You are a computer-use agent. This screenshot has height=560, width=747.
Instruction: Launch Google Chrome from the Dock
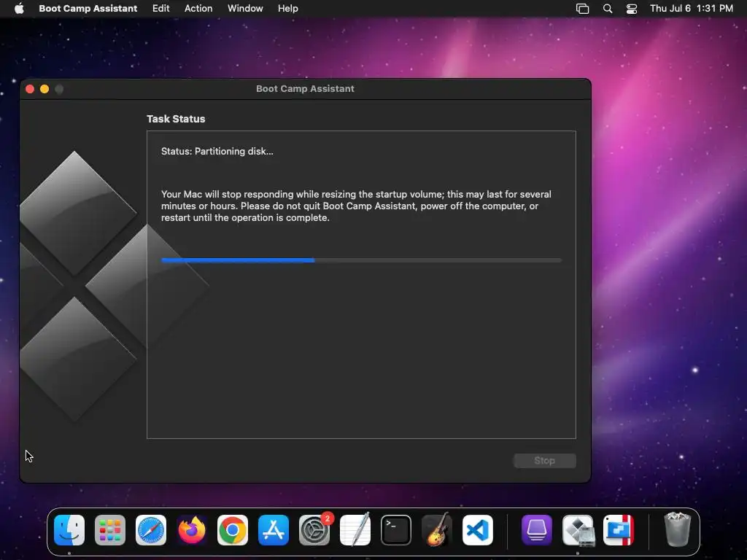[233, 530]
